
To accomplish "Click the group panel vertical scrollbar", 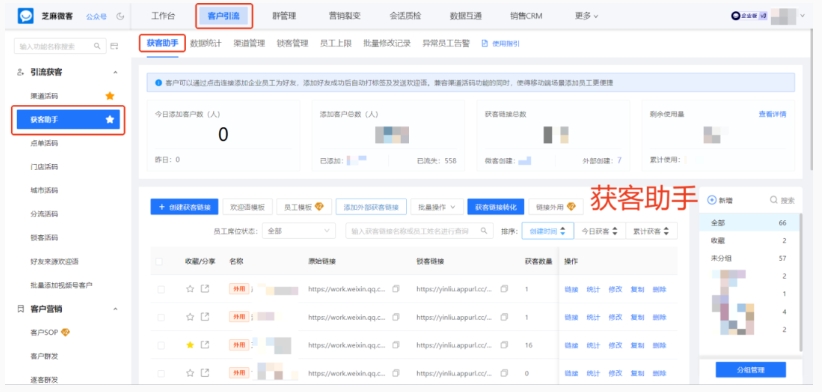I will [x=800, y=282].
